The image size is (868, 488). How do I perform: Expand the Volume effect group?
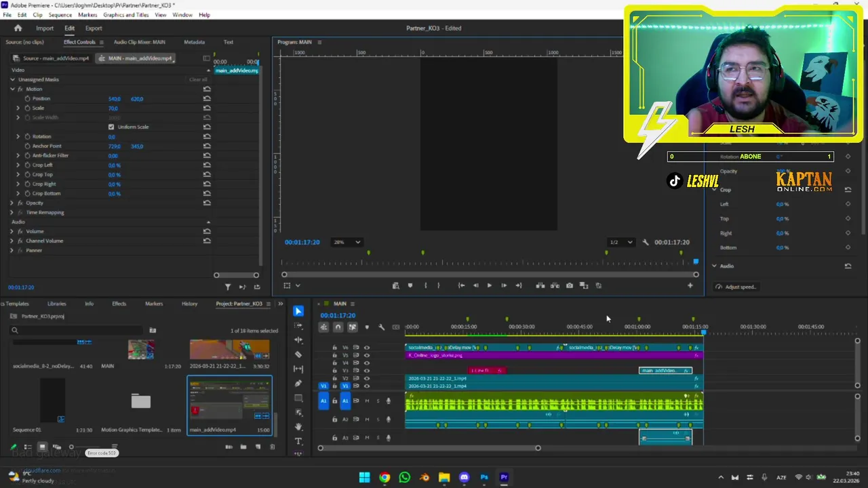12,232
